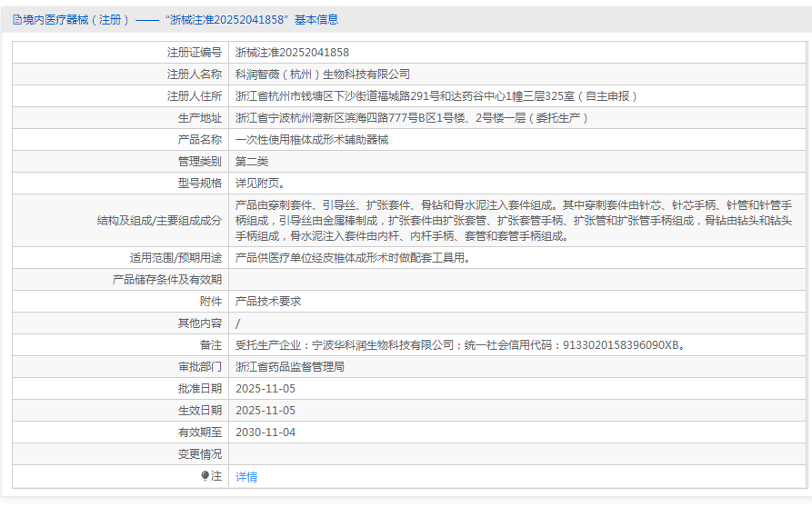Click the 适用范围/预期用途 label
Viewport: 812px width, 507px height.
tap(175, 258)
